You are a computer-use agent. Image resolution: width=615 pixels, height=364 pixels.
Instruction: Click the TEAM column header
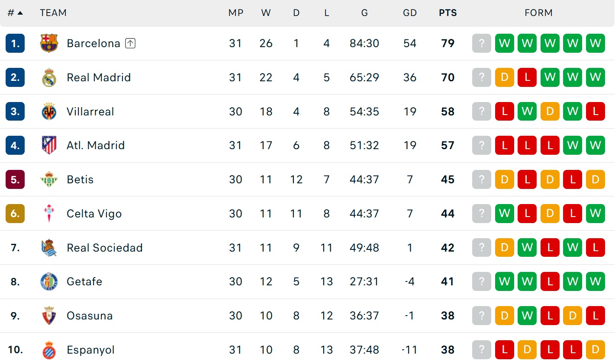point(53,13)
